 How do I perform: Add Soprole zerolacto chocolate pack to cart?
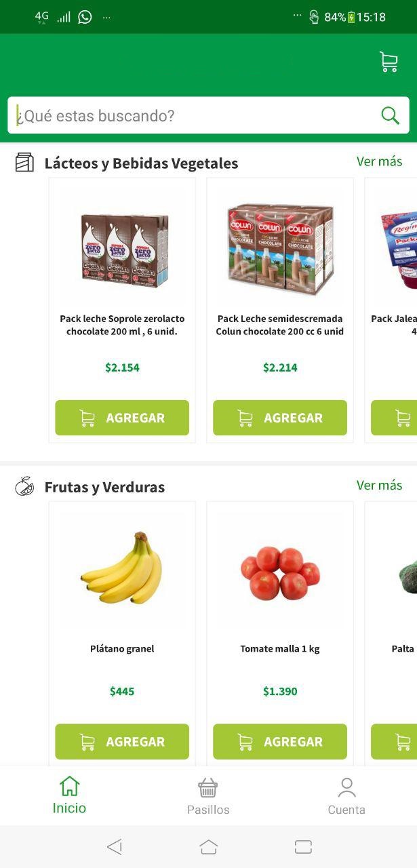(122, 418)
